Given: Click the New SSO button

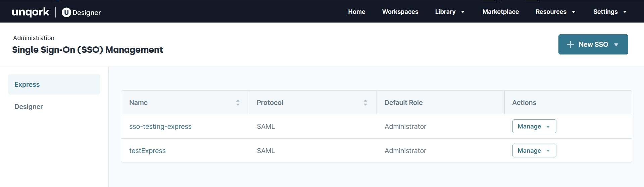Looking at the screenshot, I should coord(593,44).
